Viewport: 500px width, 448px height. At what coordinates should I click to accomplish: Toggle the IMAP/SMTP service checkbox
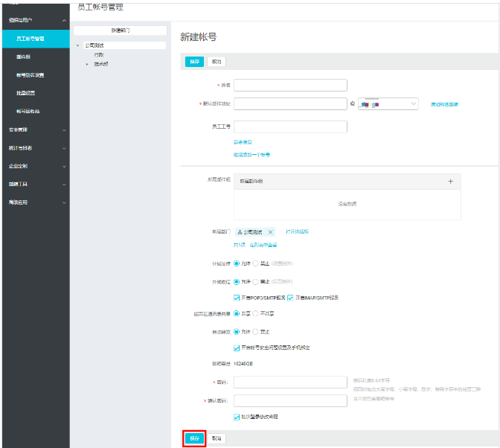(x=290, y=298)
